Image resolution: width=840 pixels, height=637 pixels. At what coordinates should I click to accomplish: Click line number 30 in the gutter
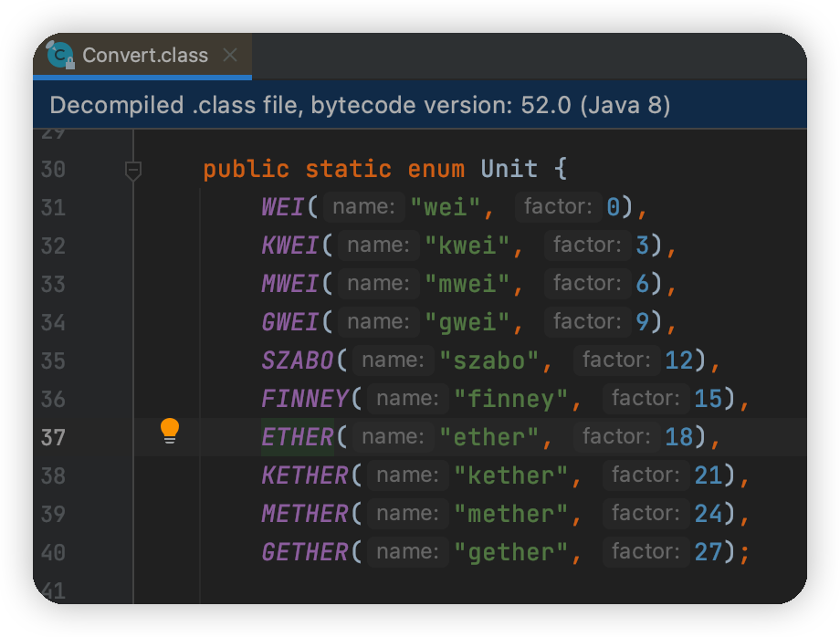pyautogui.click(x=53, y=170)
